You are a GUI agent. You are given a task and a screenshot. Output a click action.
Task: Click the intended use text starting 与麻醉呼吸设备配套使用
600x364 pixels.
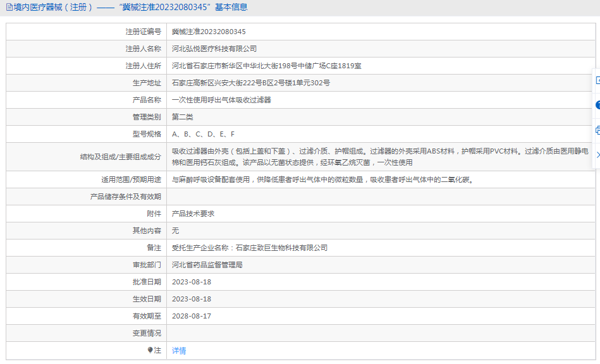pyautogui.click(x=322, y=179)
